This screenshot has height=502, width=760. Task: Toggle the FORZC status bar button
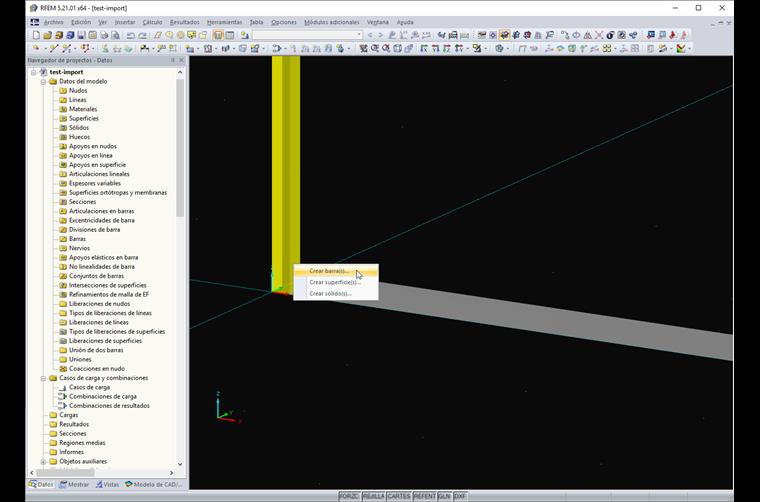[x=349, y=496]
